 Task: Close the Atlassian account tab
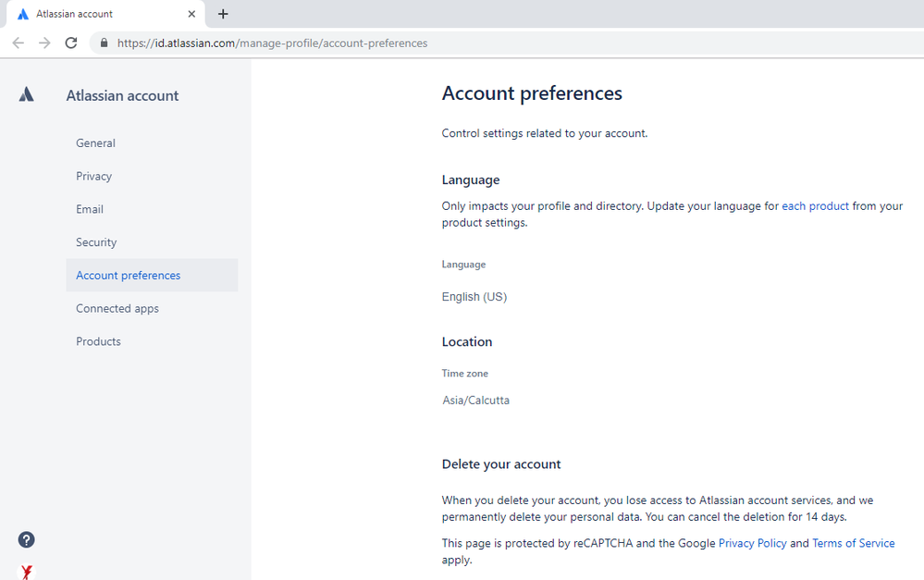click(191, 14)
